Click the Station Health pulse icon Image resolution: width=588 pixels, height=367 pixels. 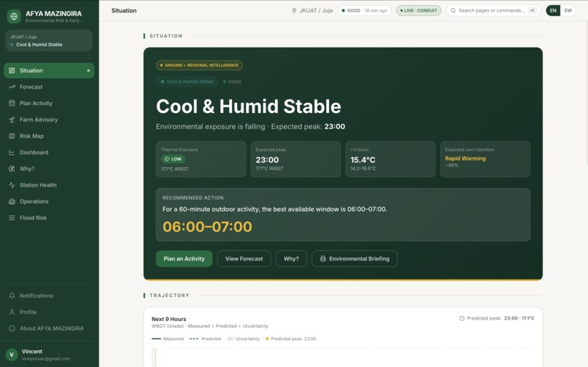[12, 185]
